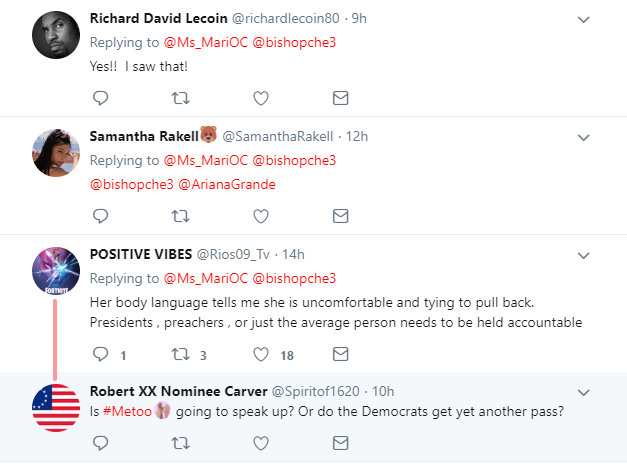This screenshot has height=466, width=627.
Task: Retweet Samantha Rakell's tweet
Action: [x=180, y=214]
